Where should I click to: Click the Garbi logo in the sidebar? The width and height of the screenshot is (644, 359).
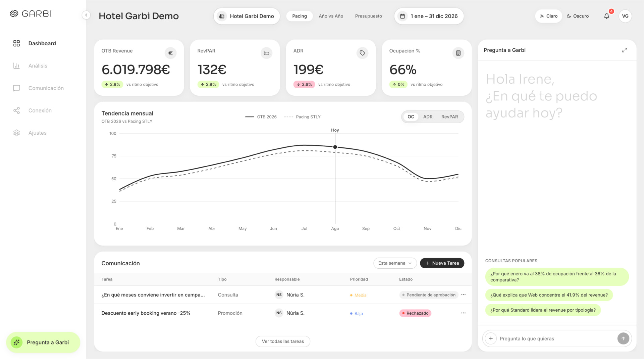[x=31, y=14]
